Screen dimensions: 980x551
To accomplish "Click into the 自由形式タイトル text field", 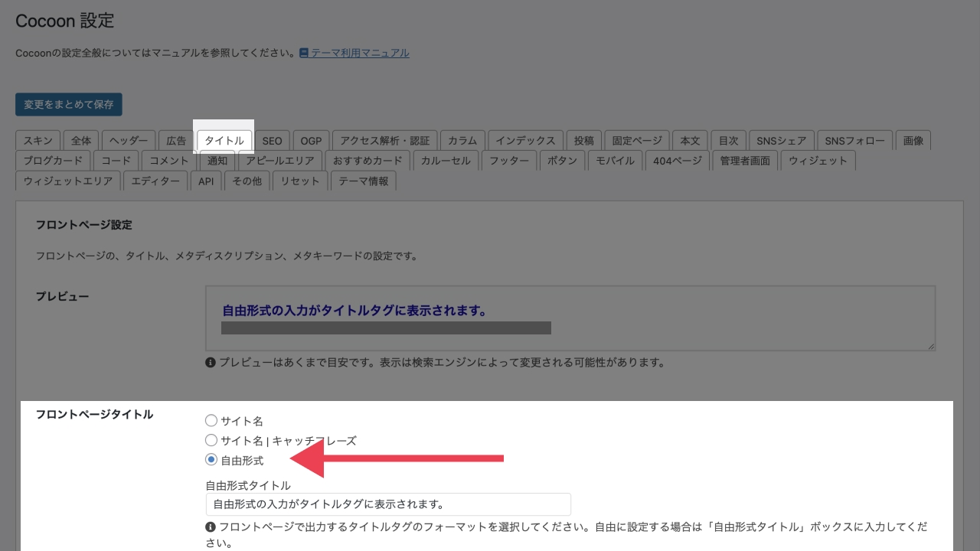I will (x=388, y=504).
